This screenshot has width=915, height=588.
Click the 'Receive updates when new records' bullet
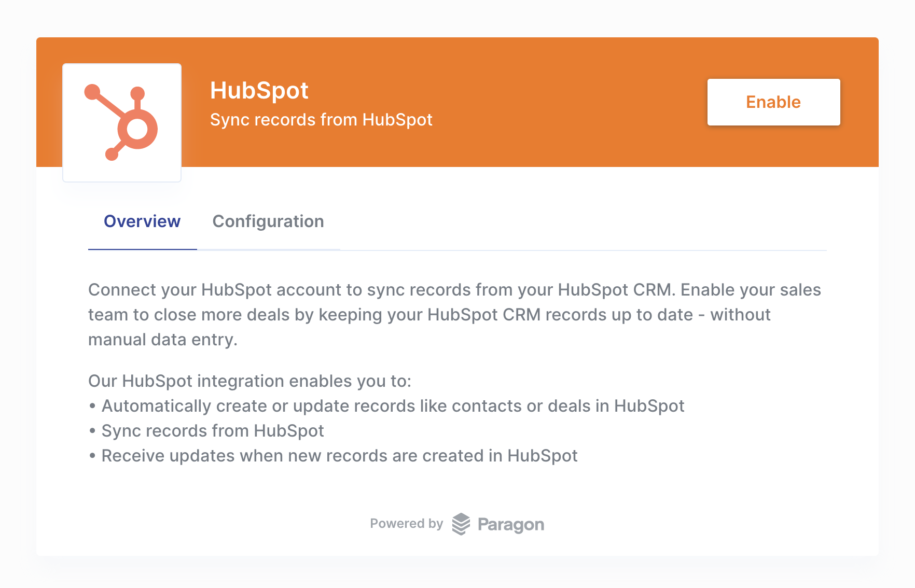(x=332, y=456)
